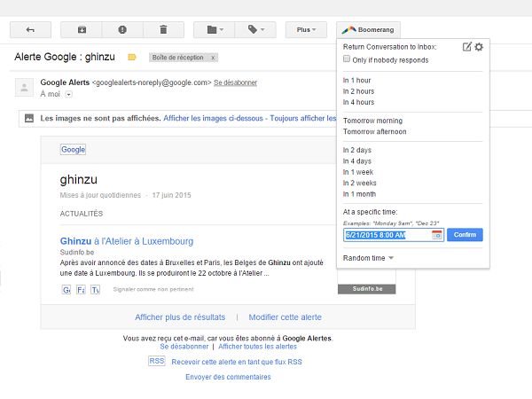The image size is (532, 399).
Task: Click Afficher plus de résultats
Action: pos(180,317)
